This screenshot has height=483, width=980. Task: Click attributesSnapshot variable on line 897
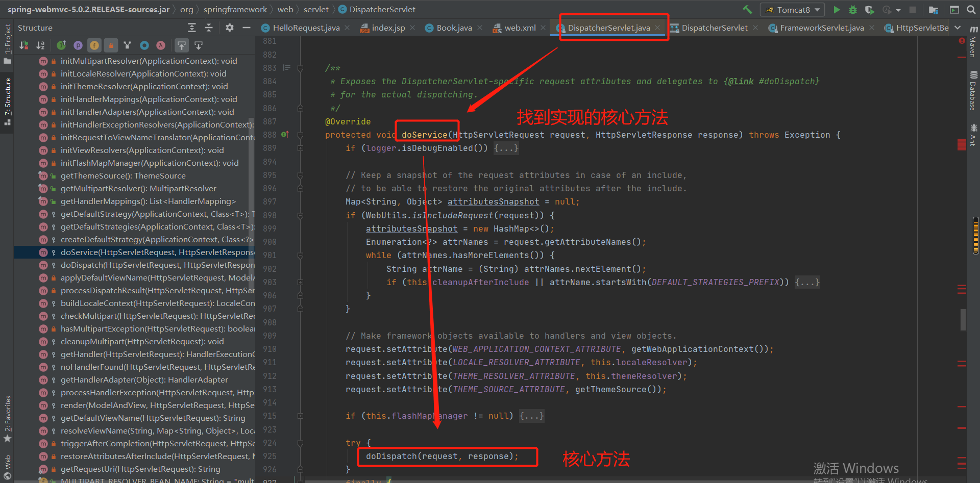point(493,201)
